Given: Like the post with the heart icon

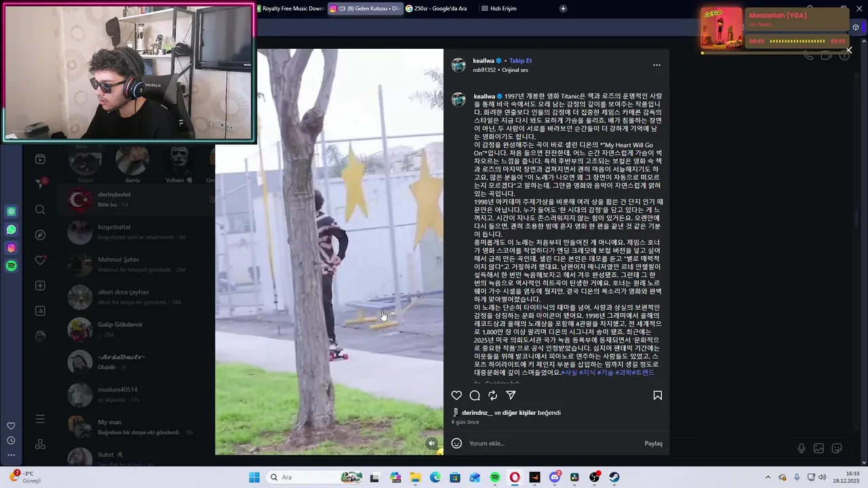Looking at the screenshot, I should coord(456,396).
